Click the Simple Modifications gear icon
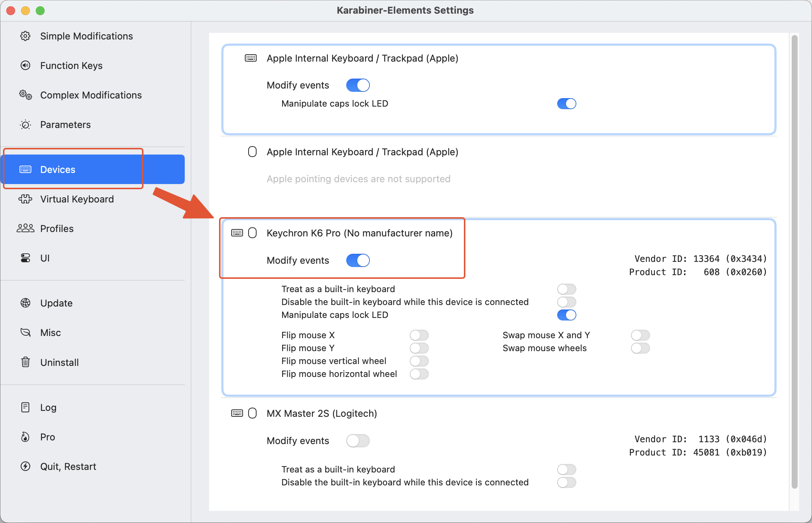Viewport: 812px width, 523px height. 25,36
